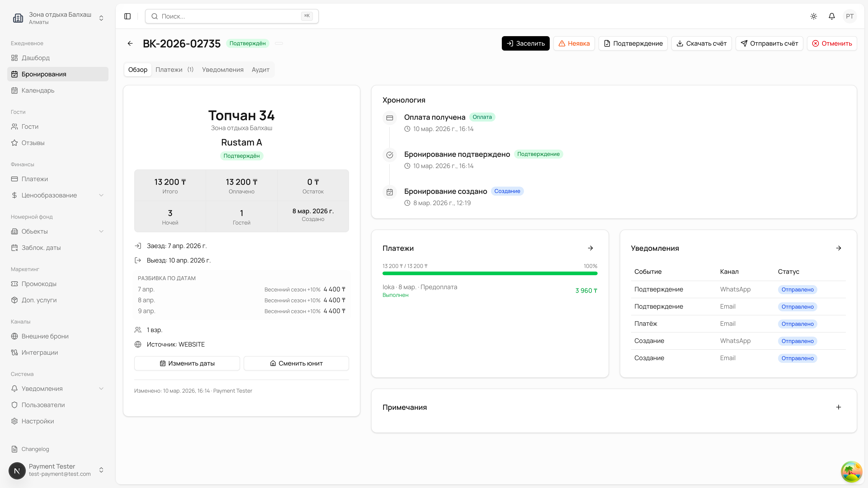The image size is (868, 488).
Task: Open the Аудит tab
Action: (x=260, y=70)
